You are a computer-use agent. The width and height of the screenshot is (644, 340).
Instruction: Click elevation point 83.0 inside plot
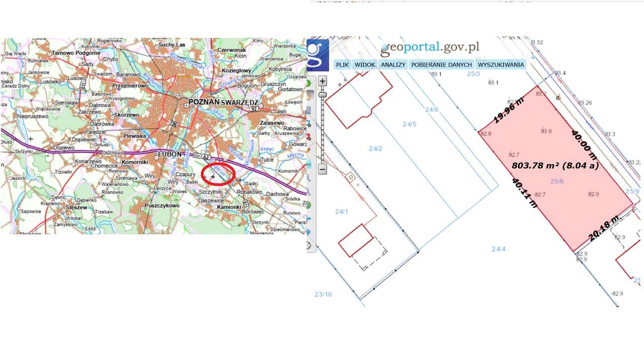point(546,131)
